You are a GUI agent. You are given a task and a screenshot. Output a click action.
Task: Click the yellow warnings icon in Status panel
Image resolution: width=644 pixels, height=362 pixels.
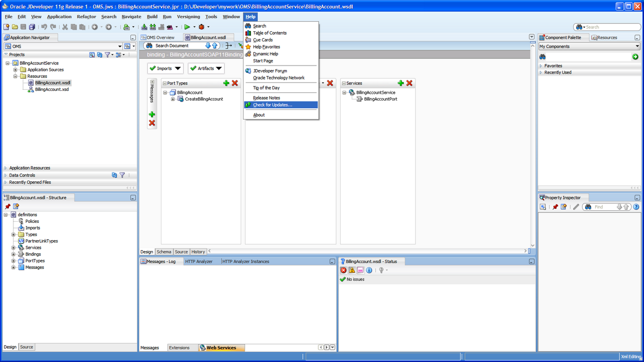point(352,270)
